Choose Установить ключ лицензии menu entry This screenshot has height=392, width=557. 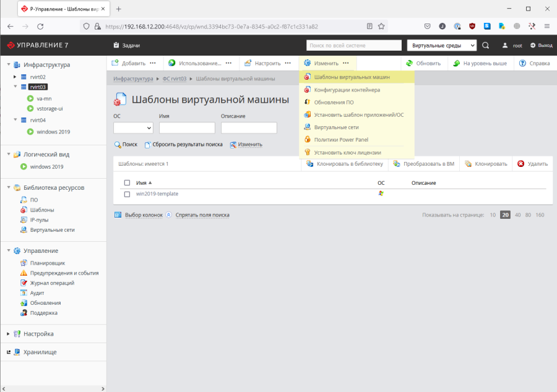[347, 152]
